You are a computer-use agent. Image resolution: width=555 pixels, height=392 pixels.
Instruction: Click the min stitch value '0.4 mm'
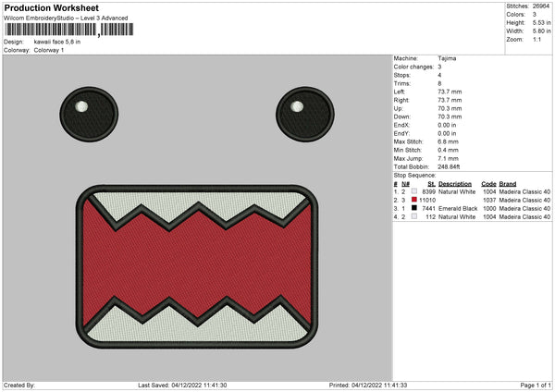coord(448,150)
